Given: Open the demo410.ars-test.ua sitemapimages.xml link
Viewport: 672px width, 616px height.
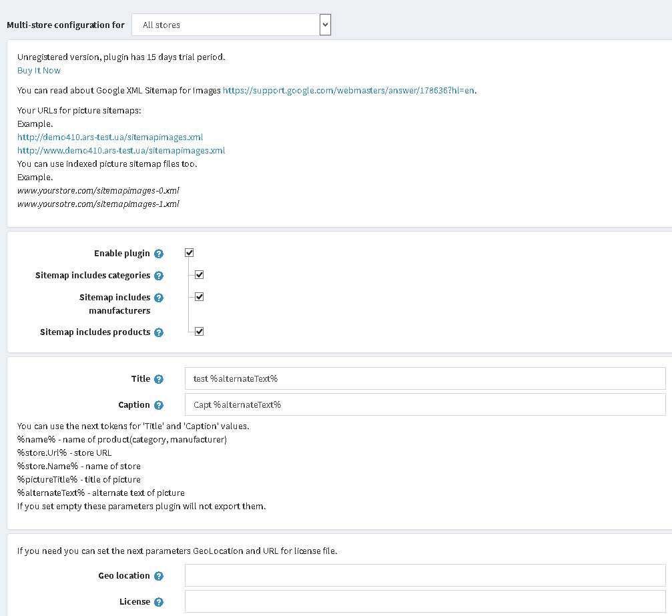Looking at the screenshot, I should pyautogui.click(x=110, y=137).
